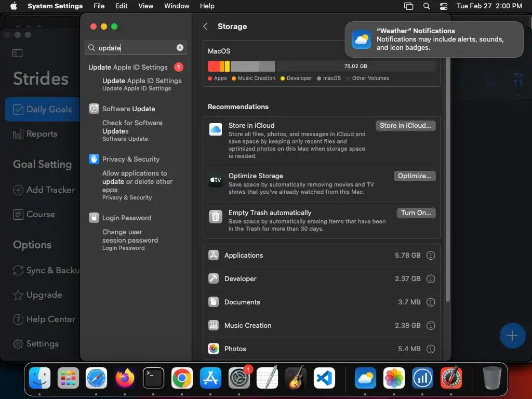Launch Google Chrome from the Dock

coord(182,378)
